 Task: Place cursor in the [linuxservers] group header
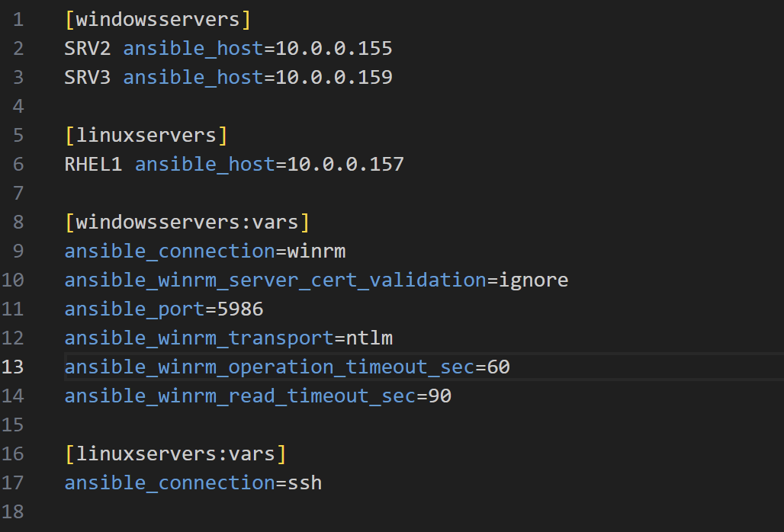146,136
